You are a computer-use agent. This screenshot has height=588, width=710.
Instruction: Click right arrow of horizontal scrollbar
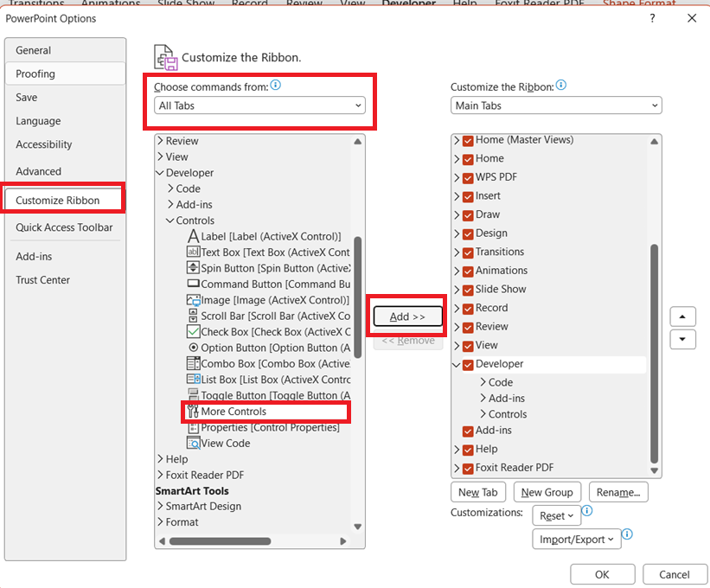343,541
